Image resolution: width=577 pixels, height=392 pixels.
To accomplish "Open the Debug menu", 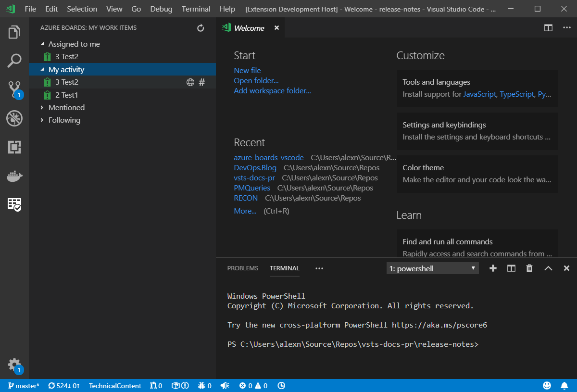I will (x=161, y=9).
